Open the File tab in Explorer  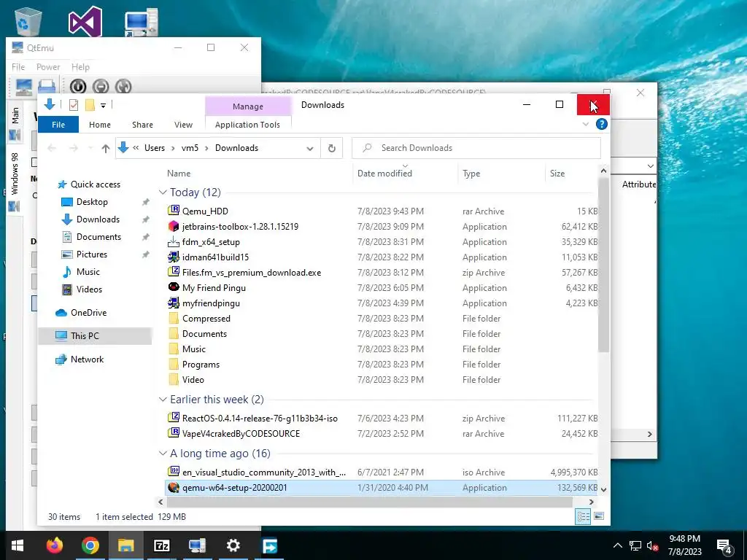[58, 124]
